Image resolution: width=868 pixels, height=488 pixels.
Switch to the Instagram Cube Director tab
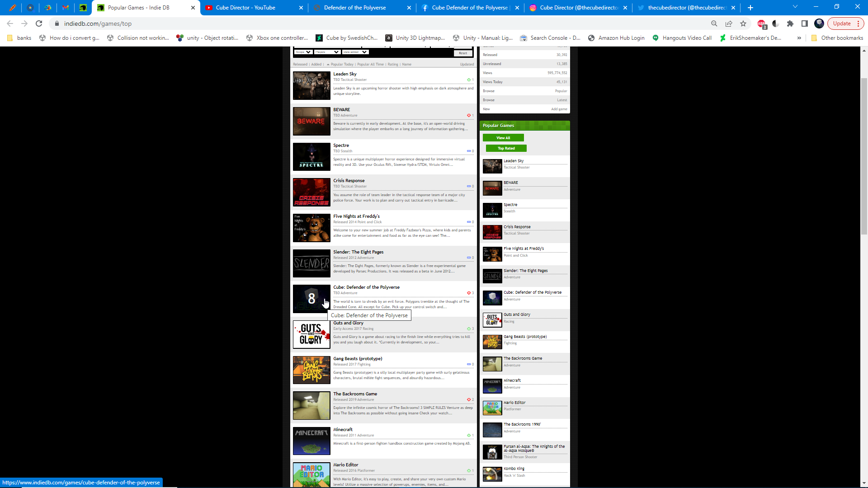point(579,8)
